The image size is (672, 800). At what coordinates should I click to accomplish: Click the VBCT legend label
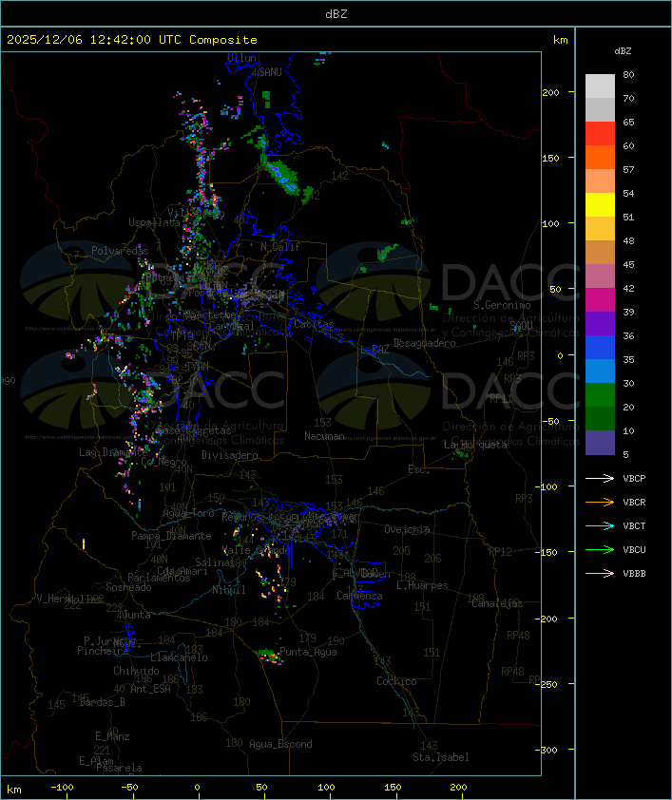tap(634, 526)
